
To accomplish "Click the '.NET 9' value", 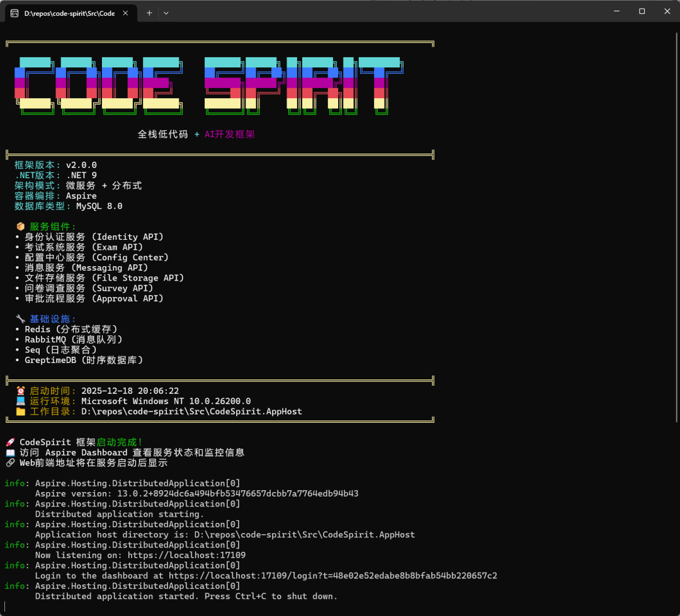I will [x=81, y=175].
